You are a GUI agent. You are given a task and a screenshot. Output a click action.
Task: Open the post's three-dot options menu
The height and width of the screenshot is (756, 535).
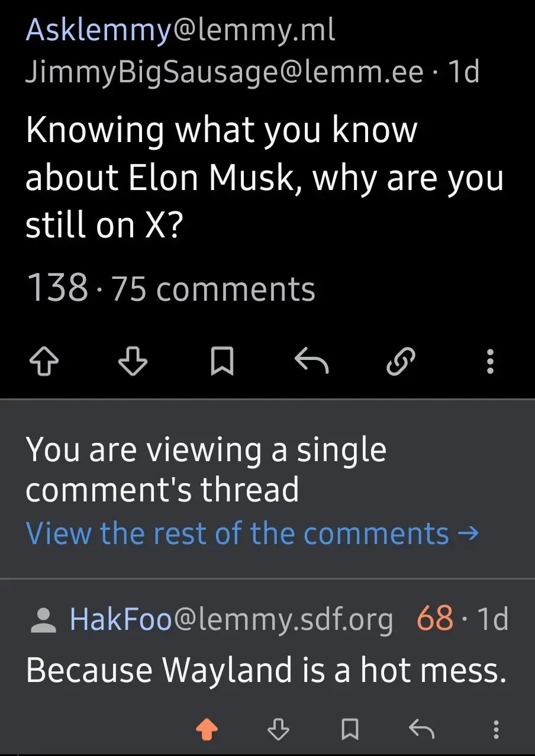(490, 361)
